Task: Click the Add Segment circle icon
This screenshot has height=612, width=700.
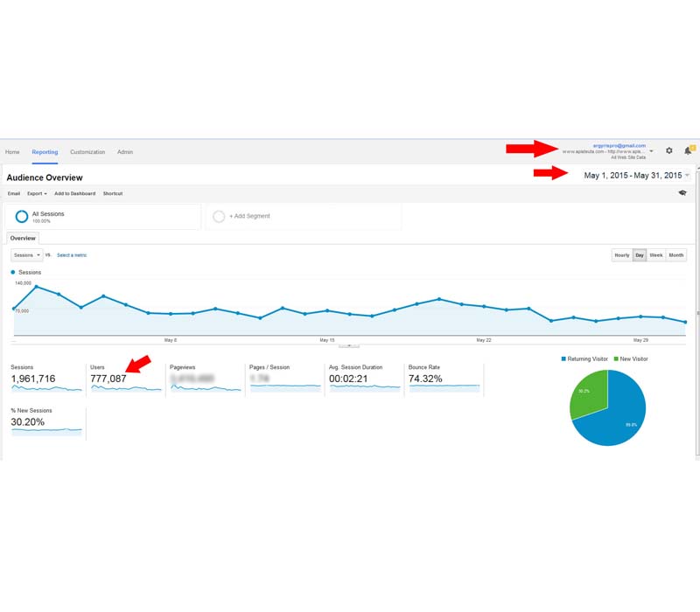Action: pos(219,216)
